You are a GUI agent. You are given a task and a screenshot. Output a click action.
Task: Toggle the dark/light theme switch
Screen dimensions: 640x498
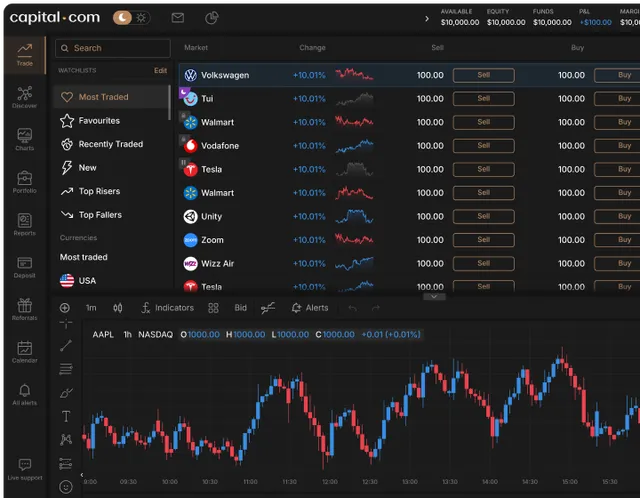pyautogui.click(x=131, y=18)
